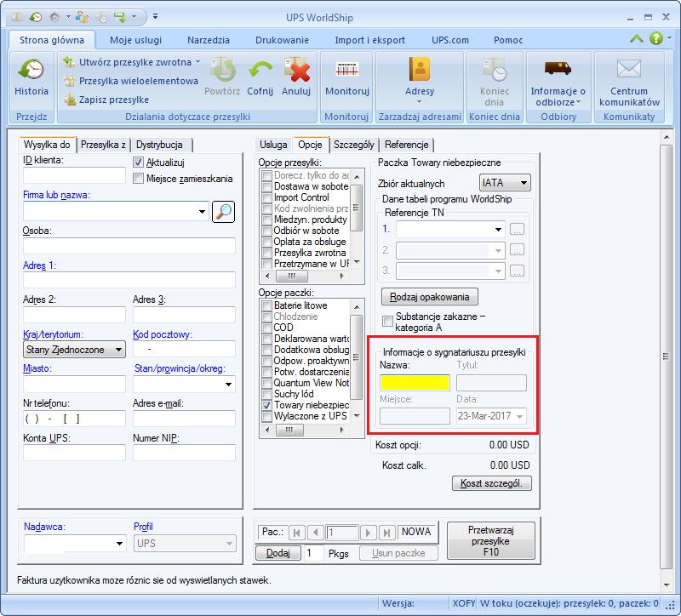
Task: Click the last package navigation arrow
Action: tap(387, 533)
